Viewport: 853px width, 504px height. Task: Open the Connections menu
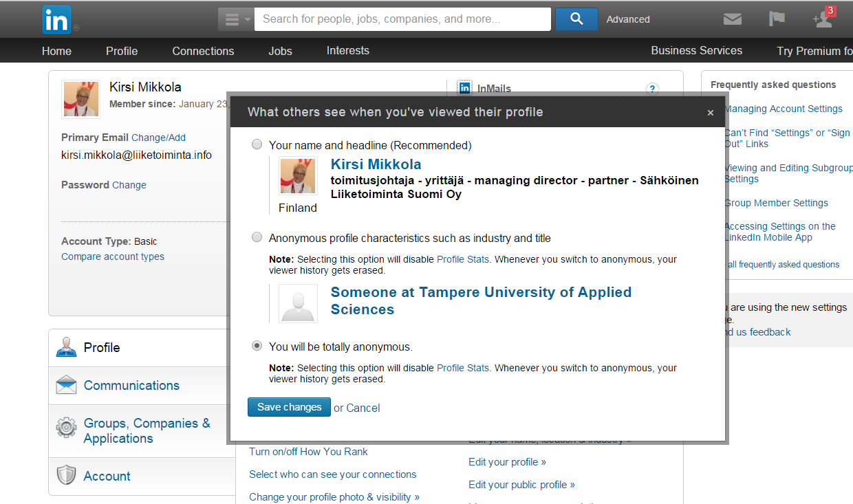coord(203,51)
